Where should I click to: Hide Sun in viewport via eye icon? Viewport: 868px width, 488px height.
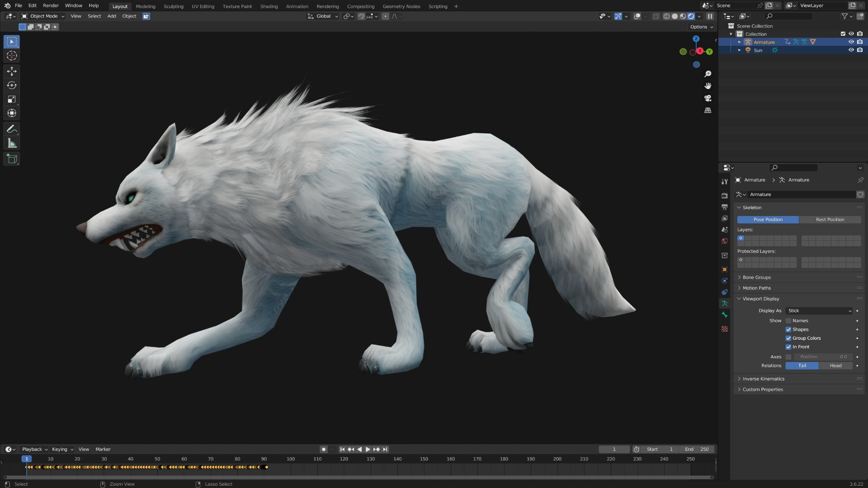(x=851, y=50)
